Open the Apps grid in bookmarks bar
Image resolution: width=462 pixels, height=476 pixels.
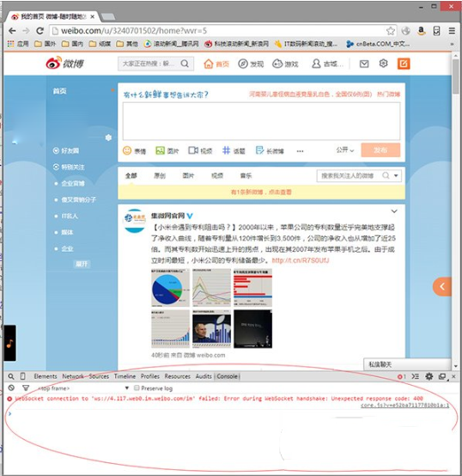tap(10, 44)
